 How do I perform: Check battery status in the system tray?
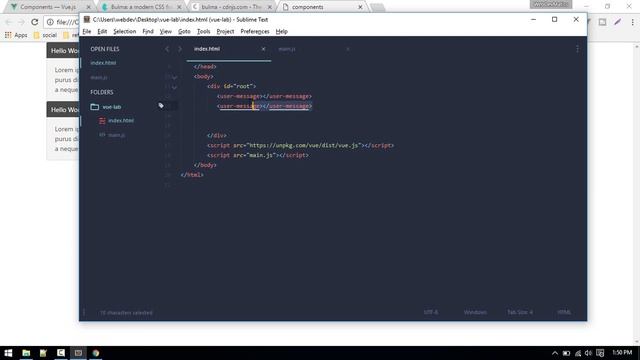[567, 353]
